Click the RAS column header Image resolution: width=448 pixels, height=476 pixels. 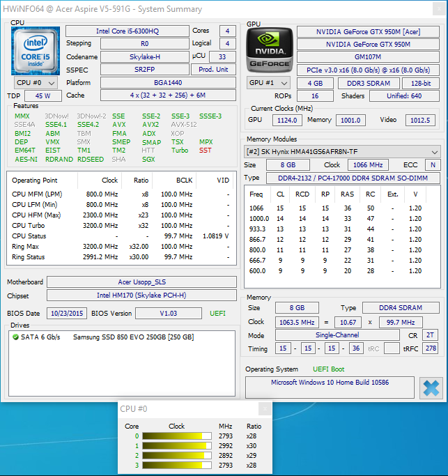(347, 194)
